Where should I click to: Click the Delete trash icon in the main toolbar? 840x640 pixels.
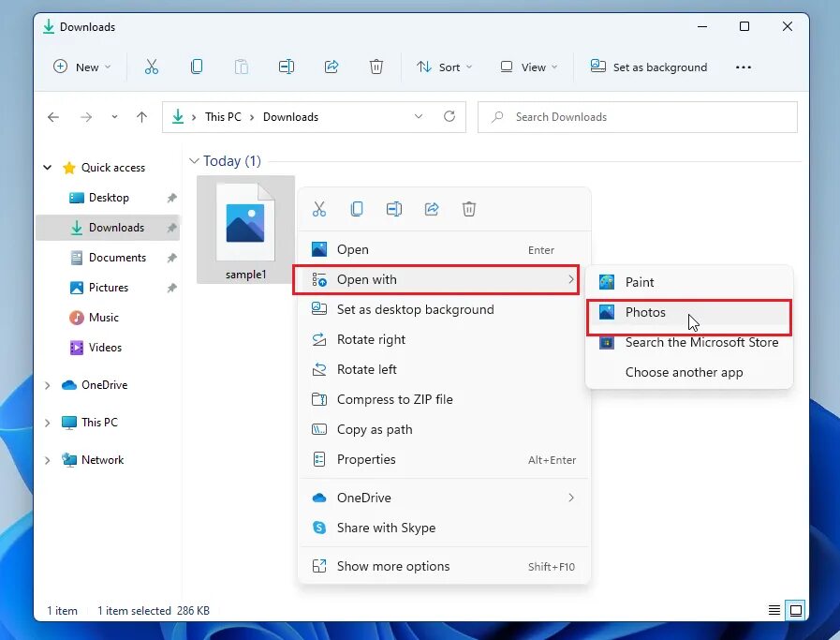pos(376,67)
